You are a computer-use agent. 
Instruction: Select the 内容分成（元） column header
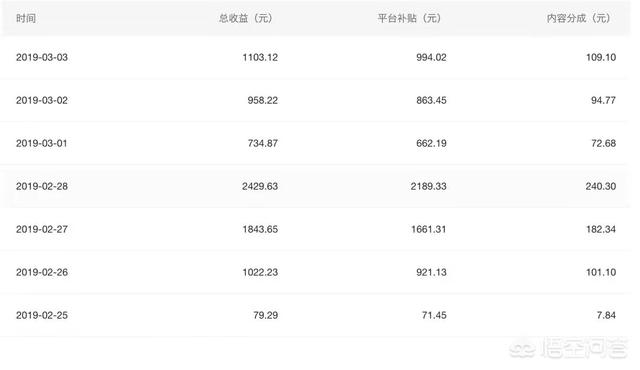point(579,18)
